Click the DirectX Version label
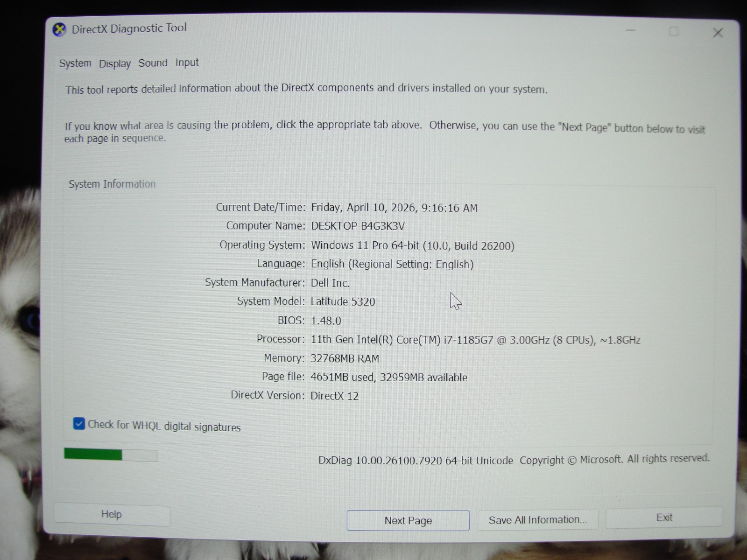Screen dimensions: 747x560 click(268, 395)
